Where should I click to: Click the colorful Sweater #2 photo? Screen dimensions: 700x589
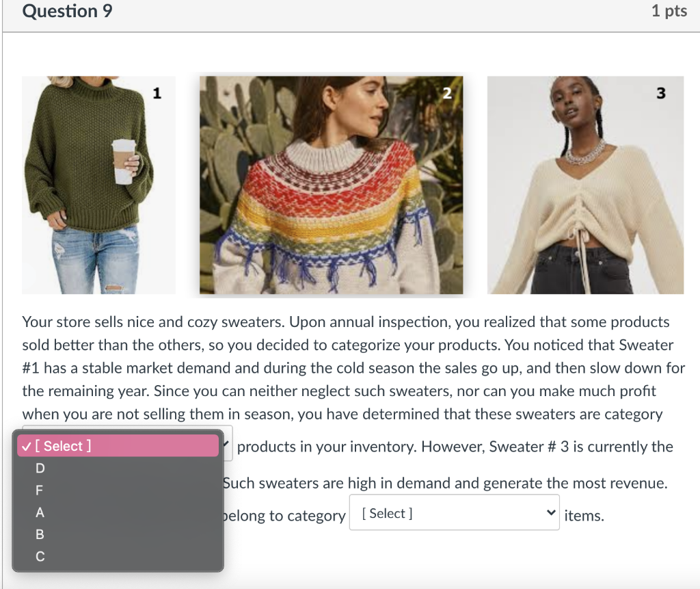pyautogui.click(x=330, y=185)
